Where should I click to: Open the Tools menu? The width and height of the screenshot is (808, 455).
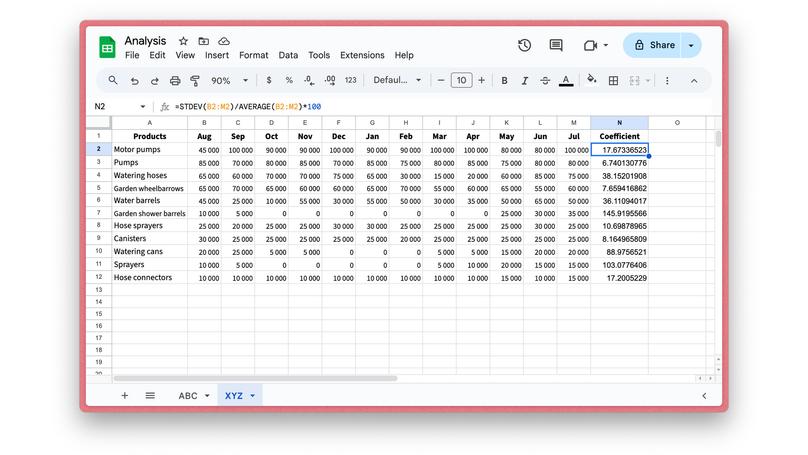pos(319,55)
